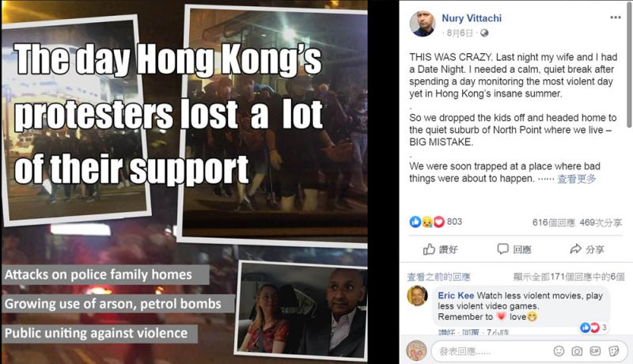Open the sticker picker icon
The image size is (633, 364).
tap(614, 351)
